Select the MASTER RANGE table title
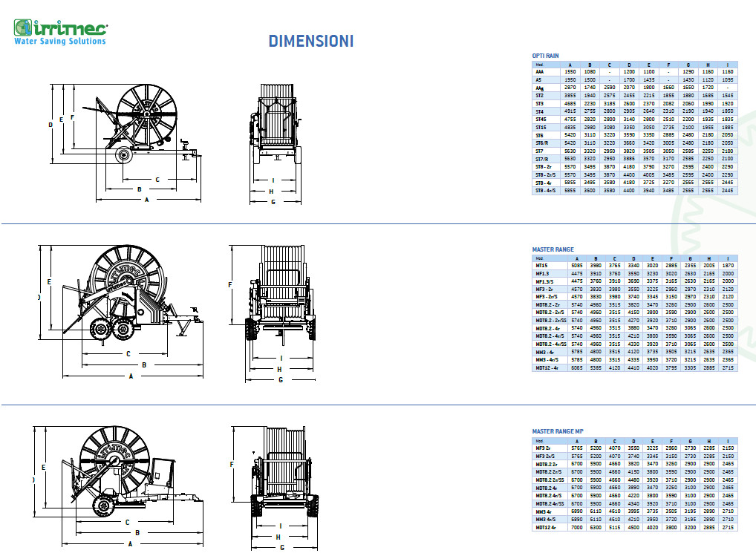 (x=553, y=249)
